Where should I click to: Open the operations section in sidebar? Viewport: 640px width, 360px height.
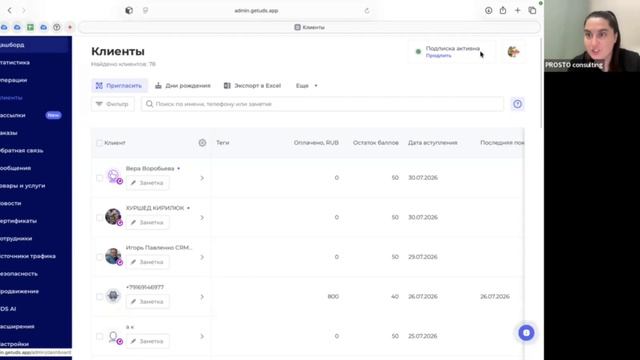[x=35, y=80]
